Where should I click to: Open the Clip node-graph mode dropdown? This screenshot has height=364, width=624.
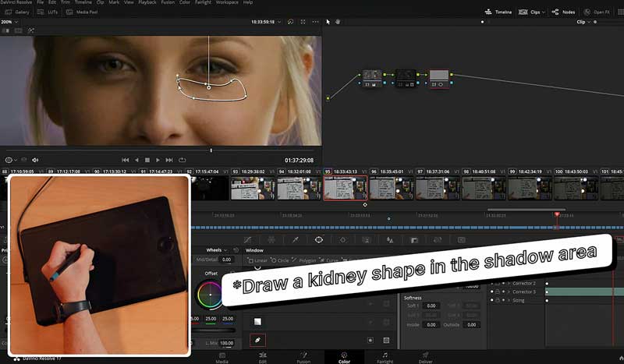pyautogui.click(x=583, y=22)
